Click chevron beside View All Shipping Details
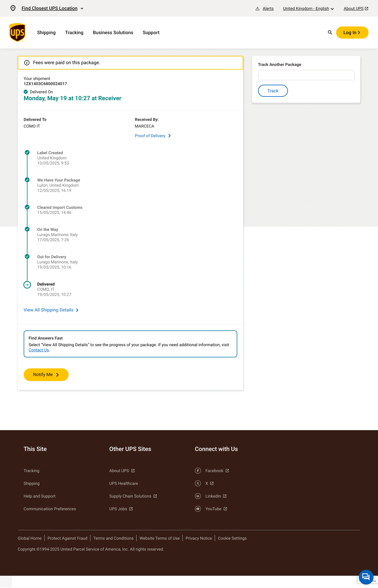378x588 pixels. click(77, 310)
